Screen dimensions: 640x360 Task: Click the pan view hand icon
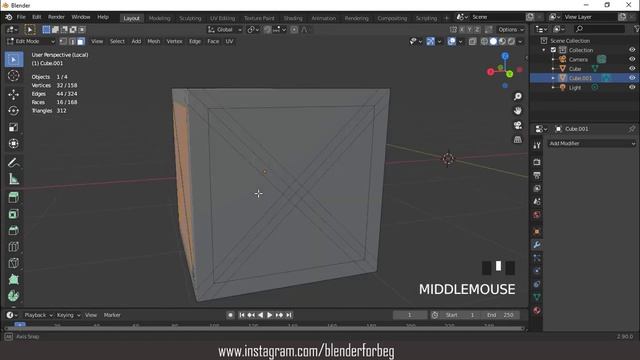518,111
